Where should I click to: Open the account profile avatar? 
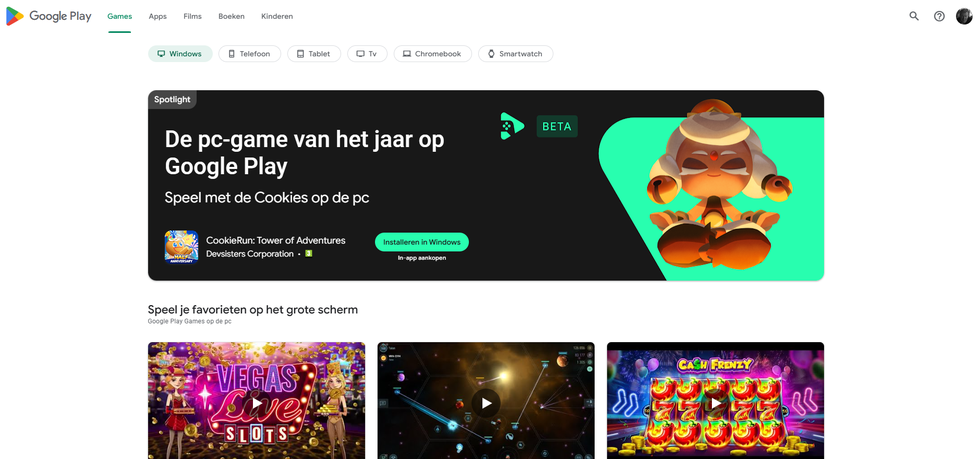(964, 16)
